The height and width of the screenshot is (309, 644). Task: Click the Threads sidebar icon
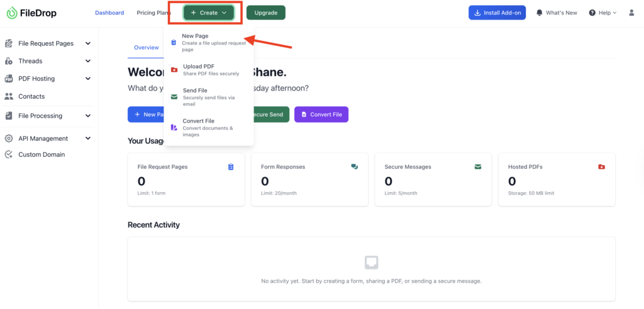(9, 61)
